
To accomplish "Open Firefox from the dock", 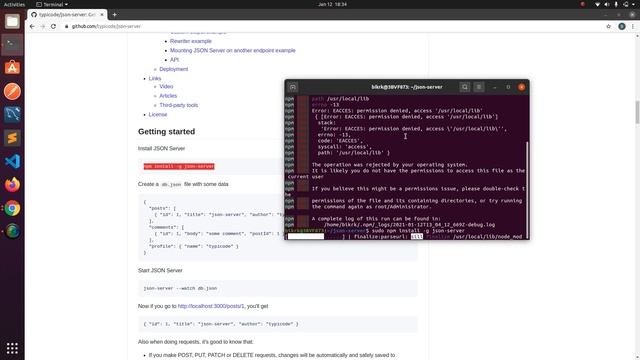I will click(x=12, y=185).
